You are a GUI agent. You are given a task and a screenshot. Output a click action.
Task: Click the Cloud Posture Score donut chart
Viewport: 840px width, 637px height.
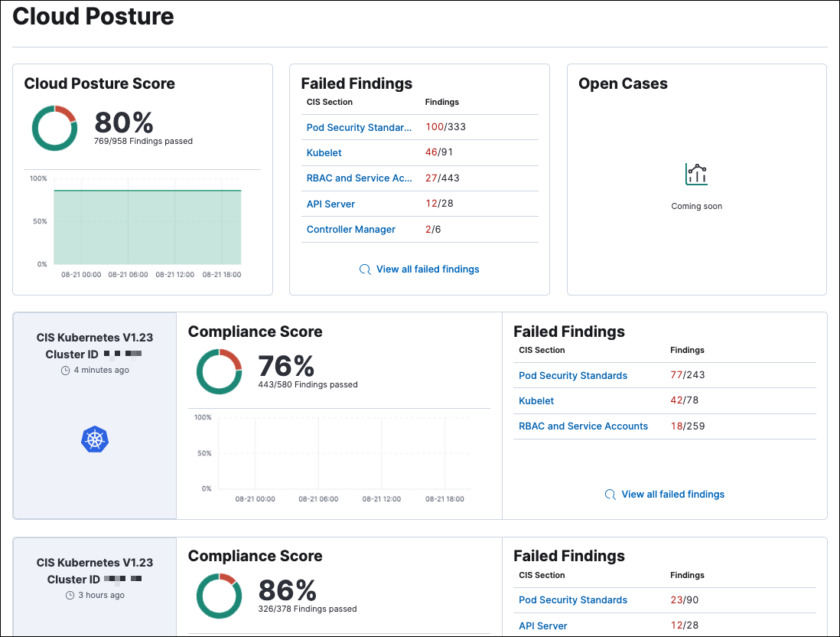pyautogui.click(x=54, y=129)
